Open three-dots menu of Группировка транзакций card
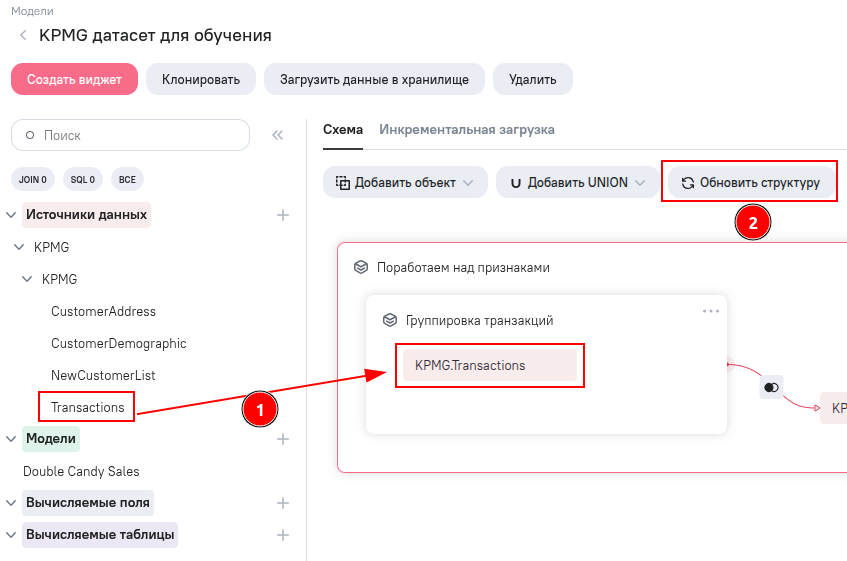 pyautogui.click(x=711, y=311)
